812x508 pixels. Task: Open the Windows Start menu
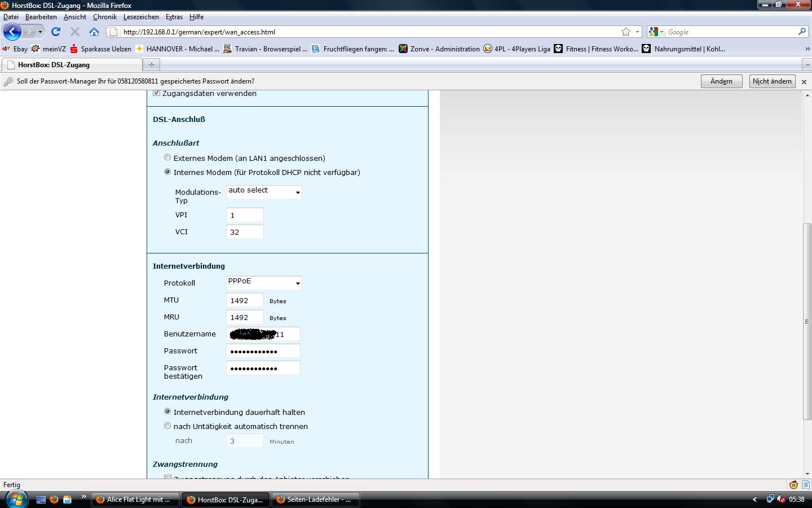pyautogui.click(x=16, y=499)
